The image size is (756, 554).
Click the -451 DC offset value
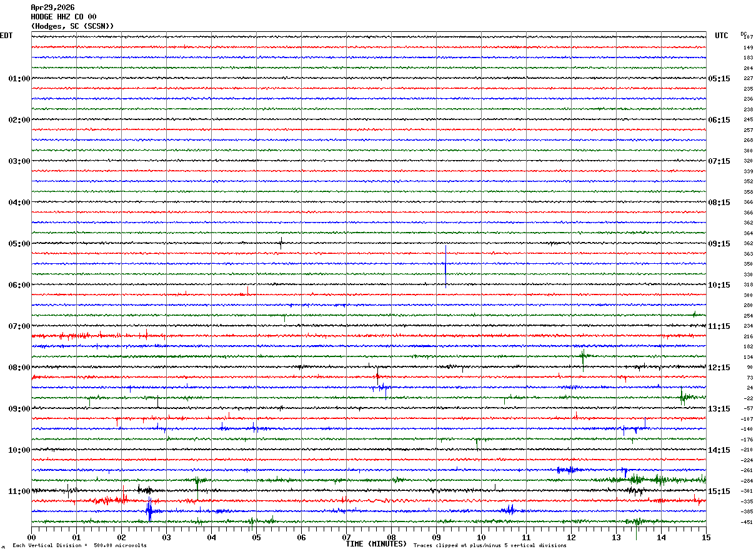click(747, 522)
